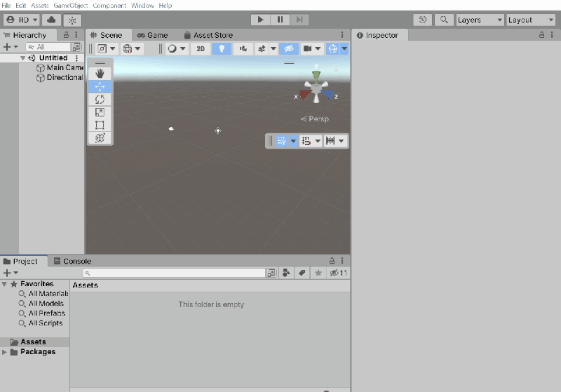Switch to the Asset Store tab
The image size is (561, 392).
point(208,35)
